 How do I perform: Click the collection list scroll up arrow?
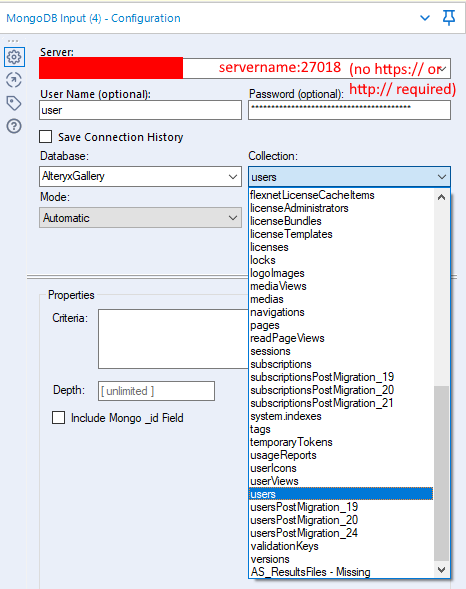[442, 197]
